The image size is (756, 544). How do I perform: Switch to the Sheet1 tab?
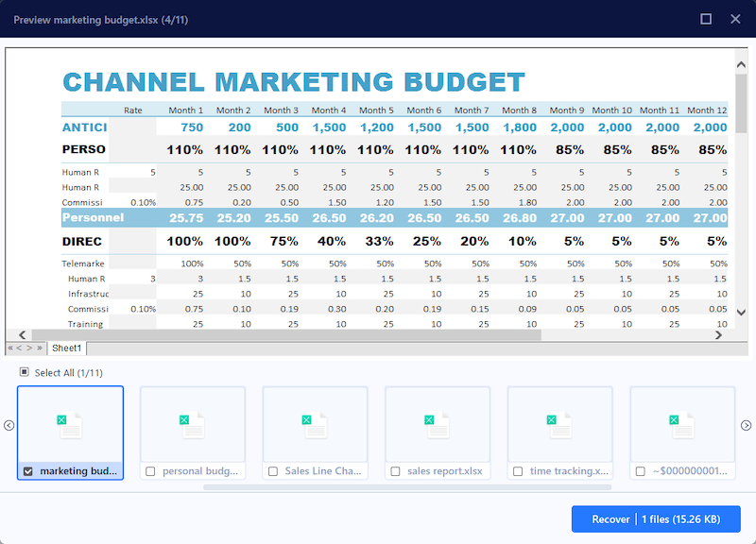click(x=66, y=348)
